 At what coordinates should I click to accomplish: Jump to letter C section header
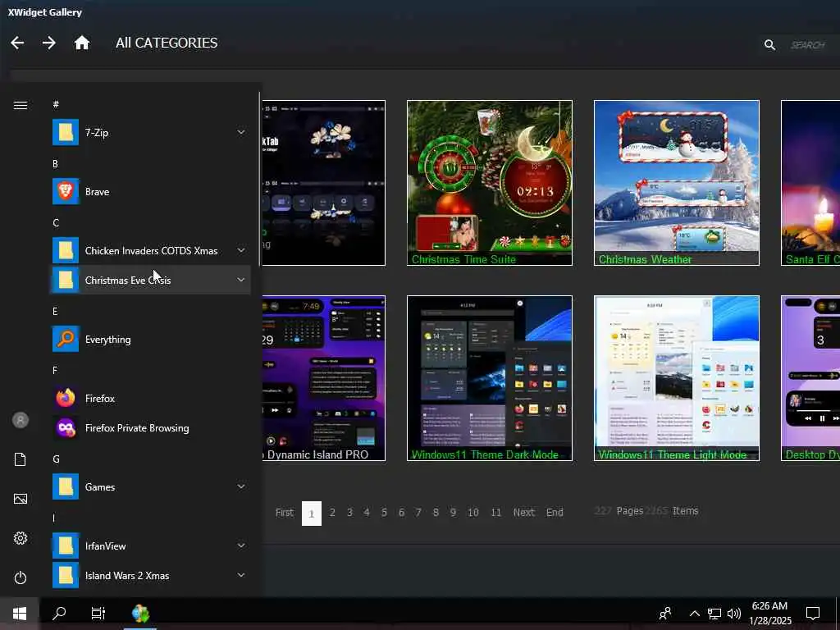56,223
